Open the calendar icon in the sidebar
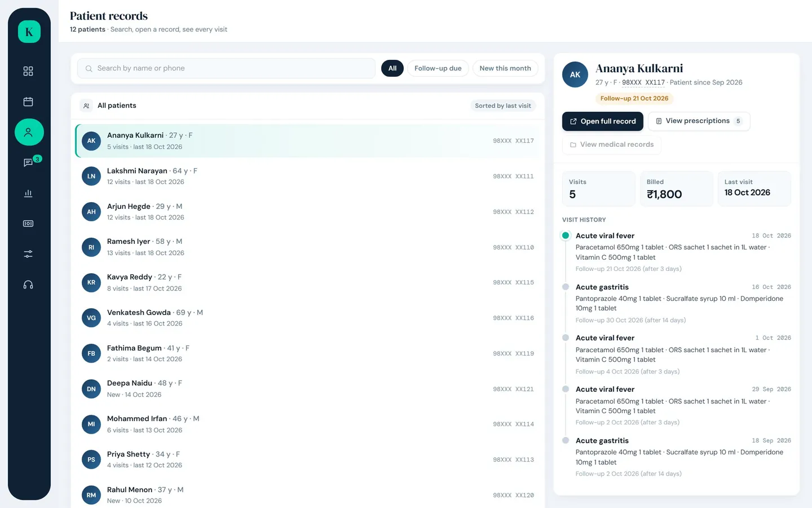812x508 pixels. click(28, 102)
